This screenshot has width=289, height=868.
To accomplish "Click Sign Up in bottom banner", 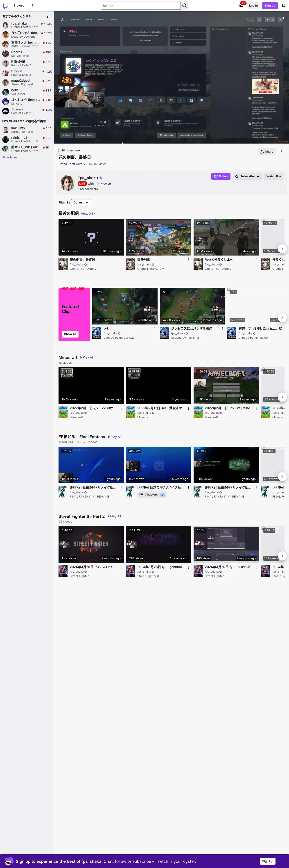I will 267,861.
